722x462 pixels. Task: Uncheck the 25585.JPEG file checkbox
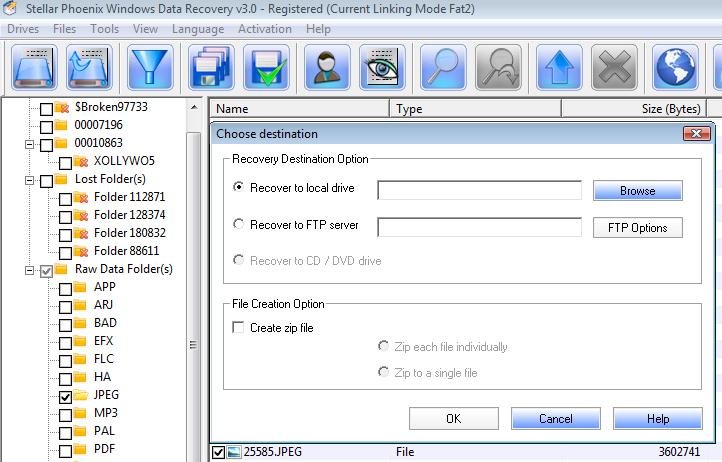coord(218,452)
